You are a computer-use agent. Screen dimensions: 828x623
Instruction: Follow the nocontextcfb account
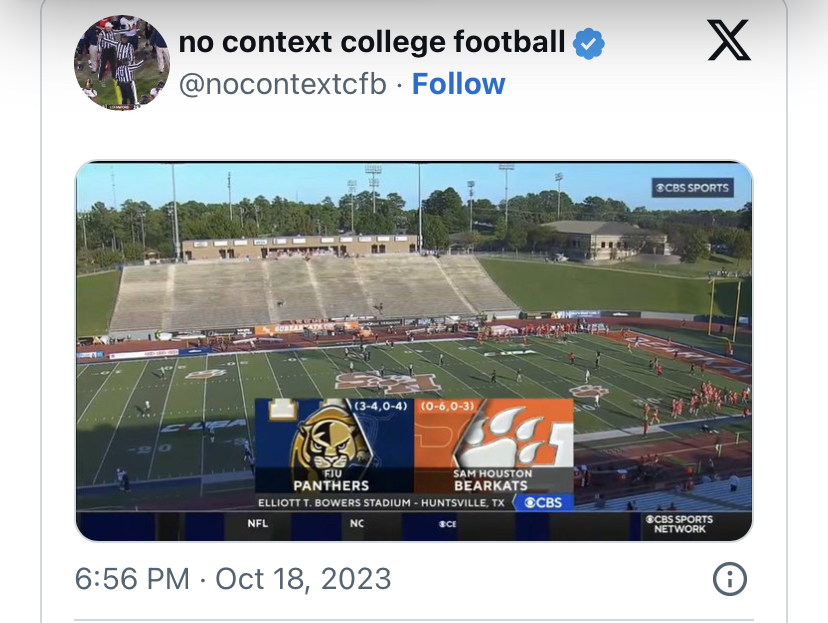[459, 84]
